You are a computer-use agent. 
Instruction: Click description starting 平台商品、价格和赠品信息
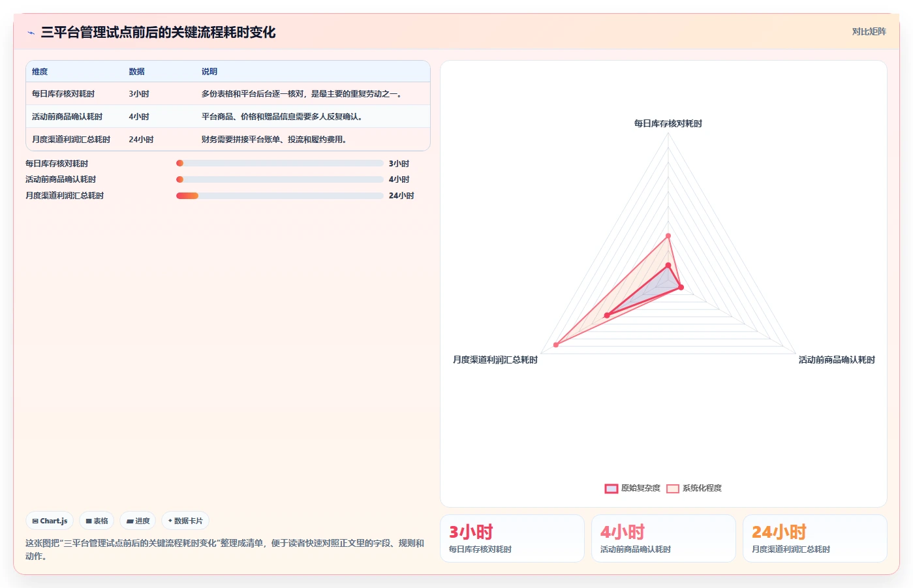tap(283, 117)
